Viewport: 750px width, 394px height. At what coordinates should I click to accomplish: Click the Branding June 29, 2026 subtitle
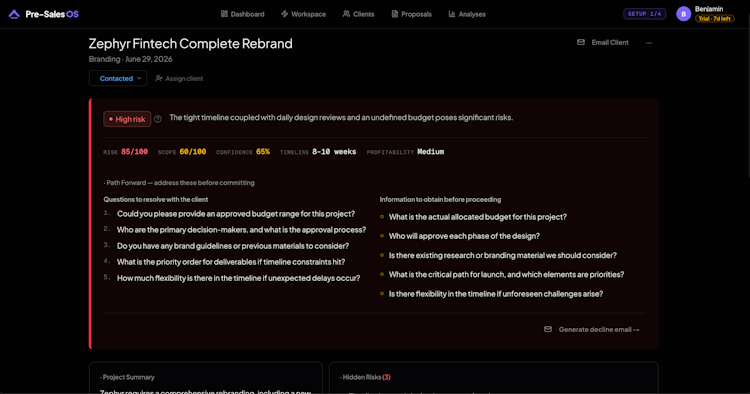click(x=131, y=59)
